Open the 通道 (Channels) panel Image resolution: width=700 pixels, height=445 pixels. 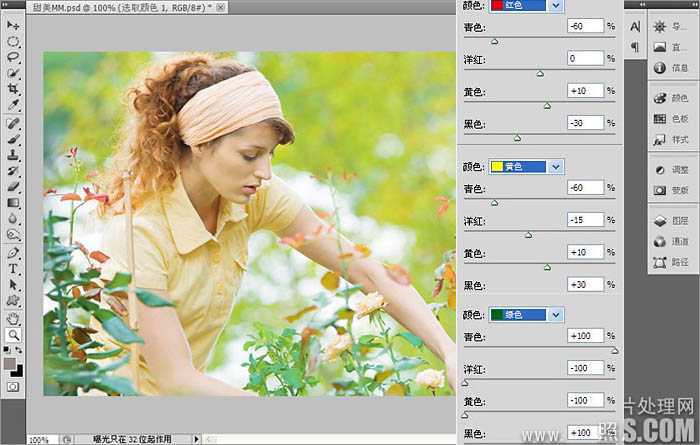click(x=671, y=241)
